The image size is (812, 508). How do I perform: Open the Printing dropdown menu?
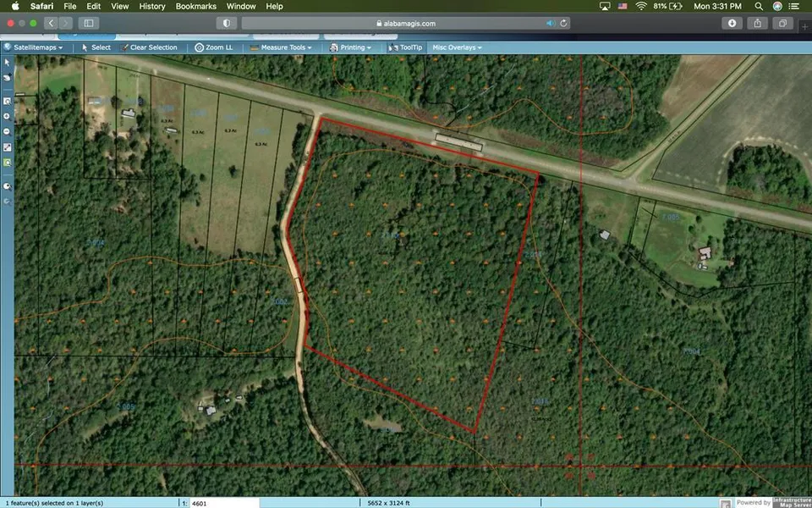(351, 47)
